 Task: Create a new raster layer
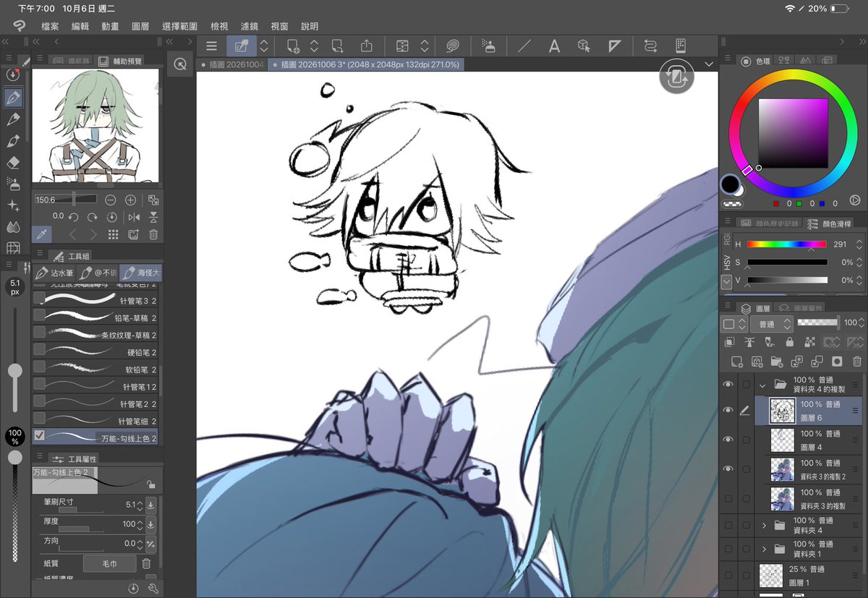click(x=736, y=361)
